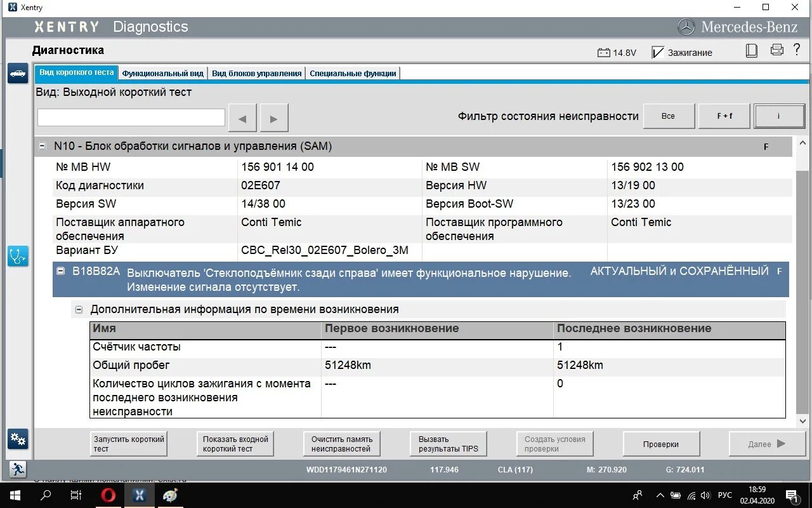Click scrollbar down arrow

(x=802, y=420)
